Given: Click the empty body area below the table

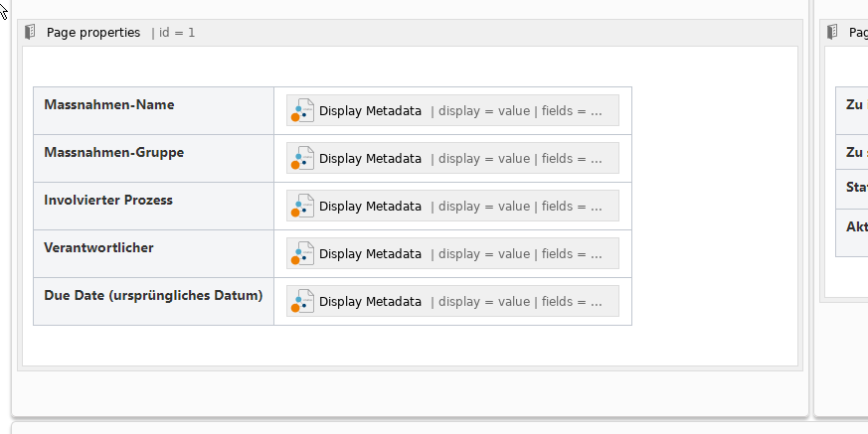Looking at the screenshot, I should click(x=398, y=346).
